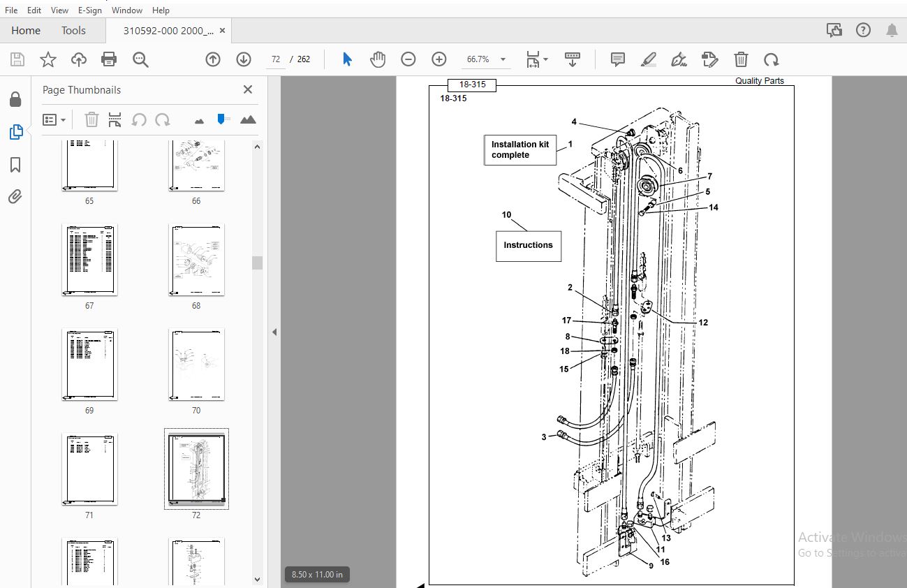Viewport: 907px width, 588px height.
Task: Click the 8.50 x 11.00 in page size label
Action: point(316,574)
